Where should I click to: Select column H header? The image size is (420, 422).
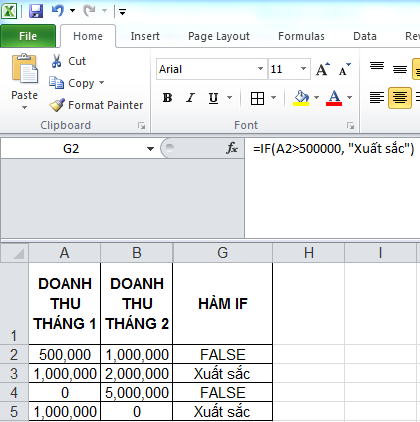point(309,253)
